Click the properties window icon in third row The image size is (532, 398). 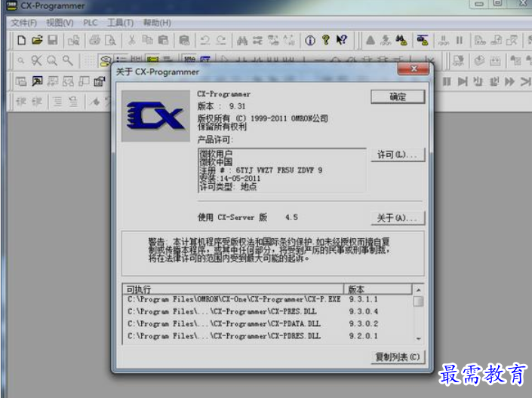(100, 81)
